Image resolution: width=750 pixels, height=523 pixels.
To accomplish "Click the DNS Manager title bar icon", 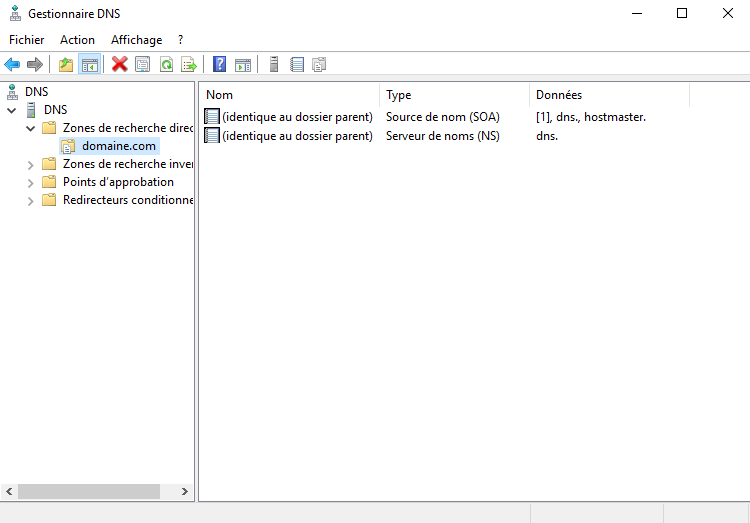I will point(15,13).
